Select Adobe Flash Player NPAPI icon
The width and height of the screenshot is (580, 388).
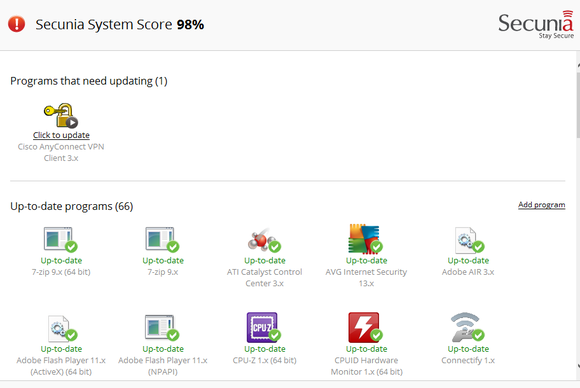click(x=162, y=328)
